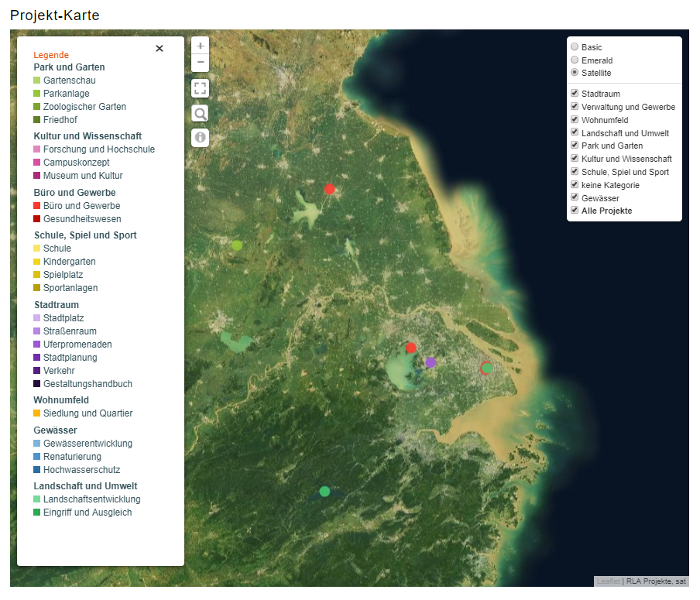The width and height of the screenshot is (700, 600).
Task: Click the Projekt-Karte page title
Action: (x=55, y=15)
